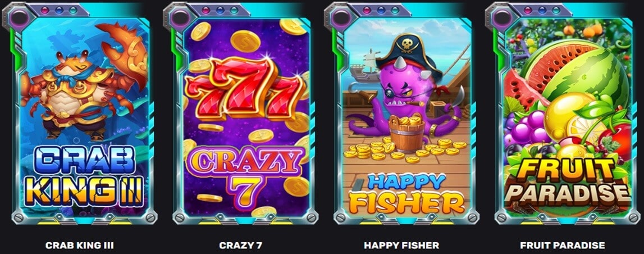The width and height of the screenshot is (644, 254).
Task: Click the purple orb on Crab King card frame
Action: pyautogui.click(x=20, y=17)
